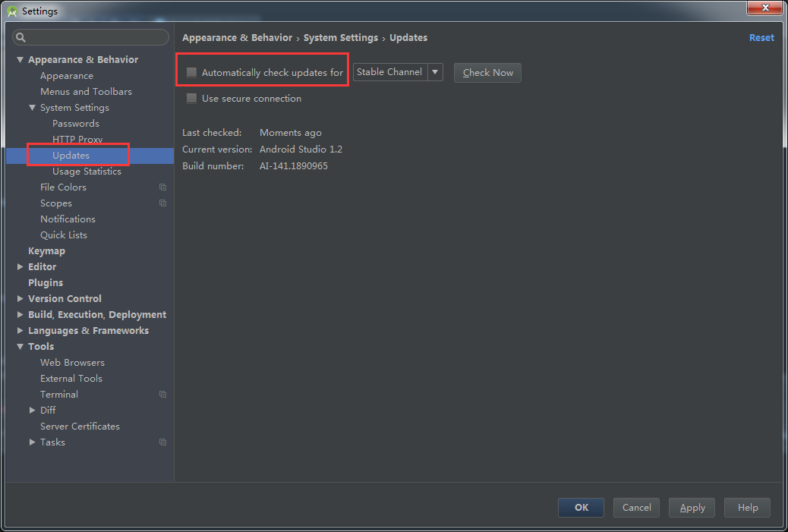788x532 pixels.
Task: Open Quick Lists settings
Action: pyautogui.click(x=64, y=235)
